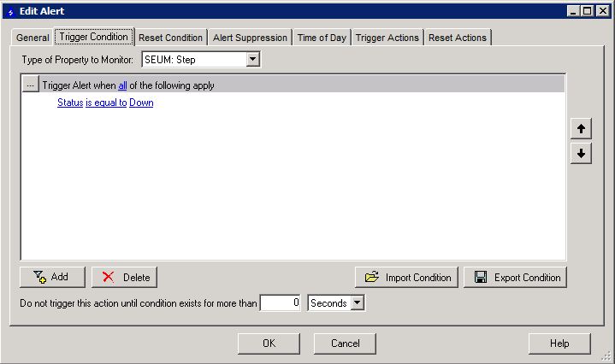The height and width of the screenshot is (364, 615).
Task: Switch to Trigger Actions tab
Action: [387, 38]
